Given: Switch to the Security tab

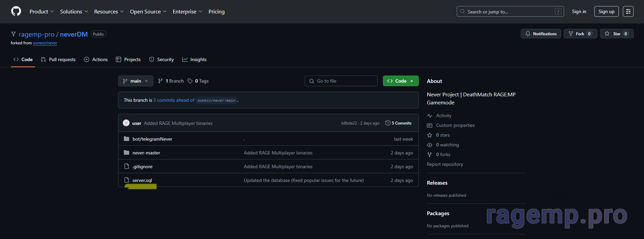Looking at the screenshot, I should click(161, 59).
